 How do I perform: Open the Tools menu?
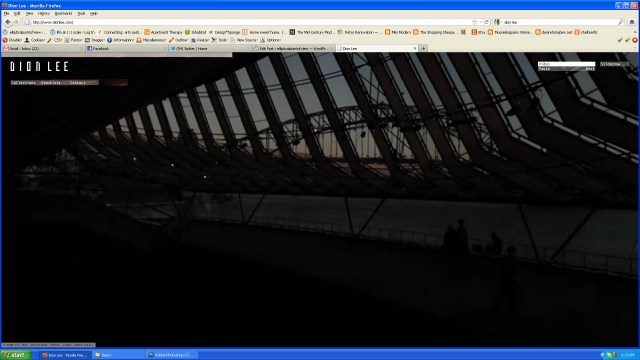point(81,13)
